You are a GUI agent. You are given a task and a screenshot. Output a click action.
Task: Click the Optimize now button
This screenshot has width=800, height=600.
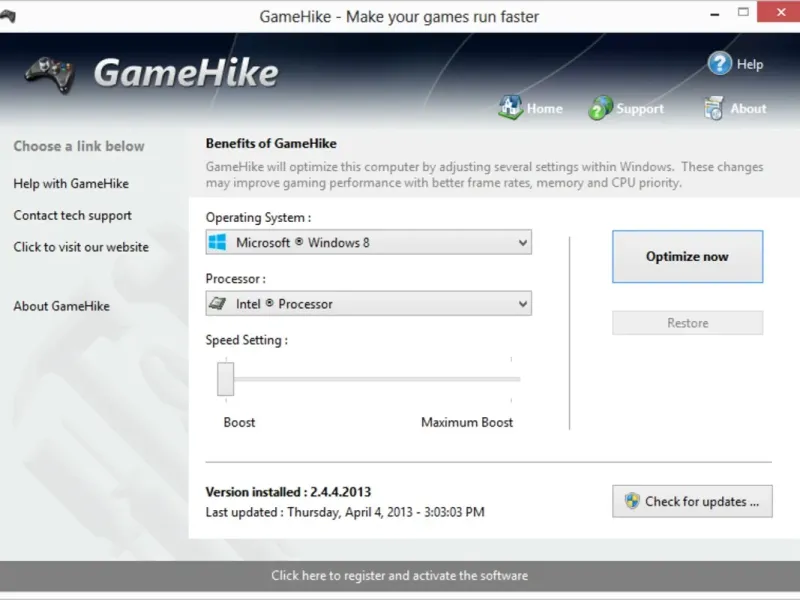(687, 257)
